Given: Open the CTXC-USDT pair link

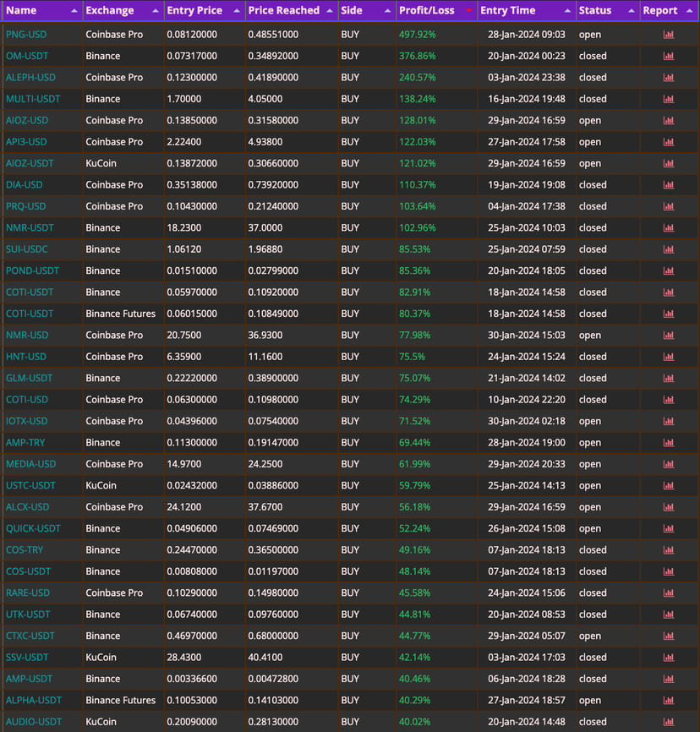Looking at the screenshot, I should [x=30, y=636].
